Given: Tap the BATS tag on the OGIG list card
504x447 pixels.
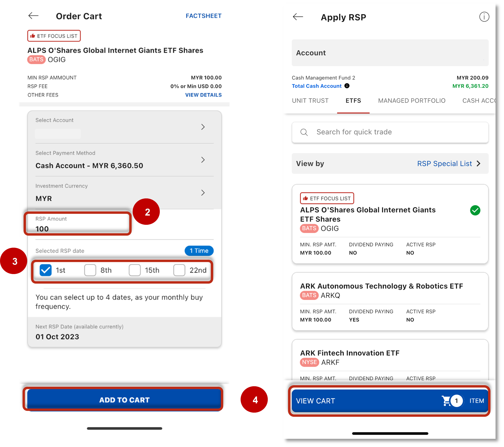Looking at the screenshot, I should point(309,228).
